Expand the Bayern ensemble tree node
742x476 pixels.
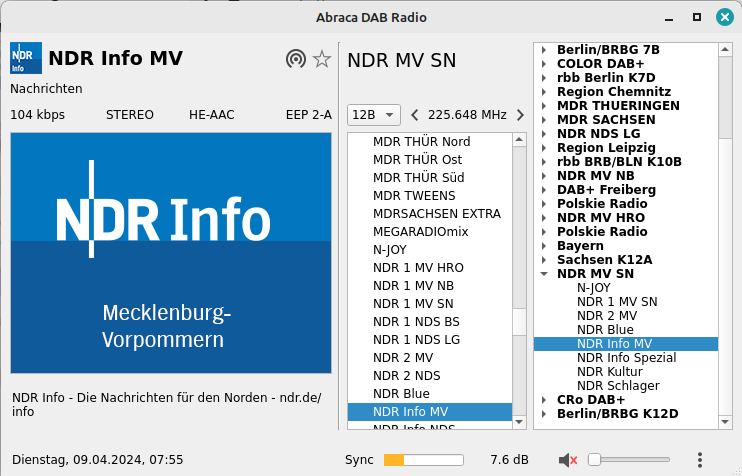544,246
